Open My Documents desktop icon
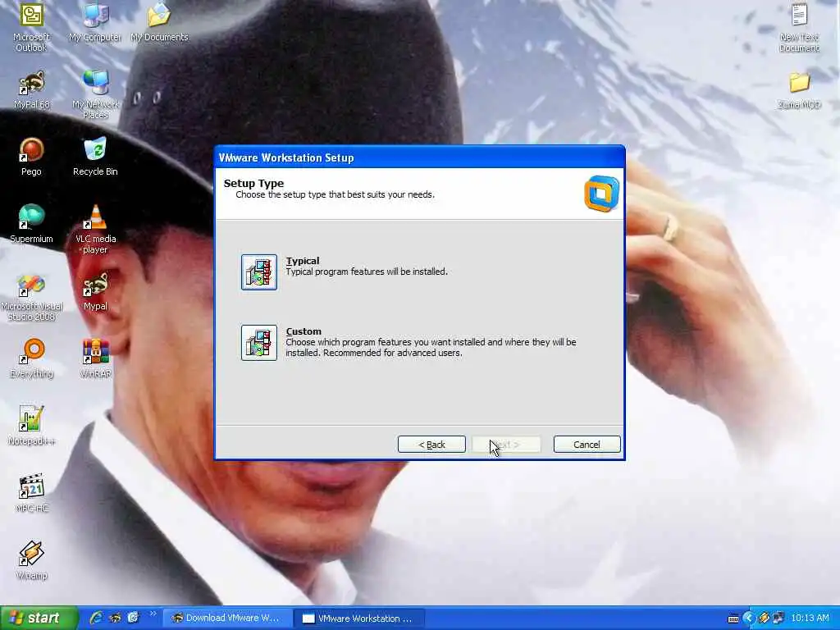Image resolution: width=840 pixels, height=630 pixels. click(x=160, y=22)
